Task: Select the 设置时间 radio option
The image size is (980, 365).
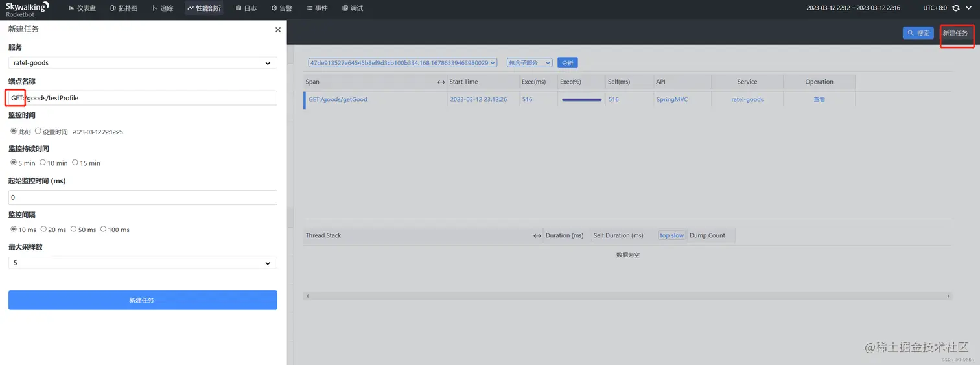Action: 38,131
